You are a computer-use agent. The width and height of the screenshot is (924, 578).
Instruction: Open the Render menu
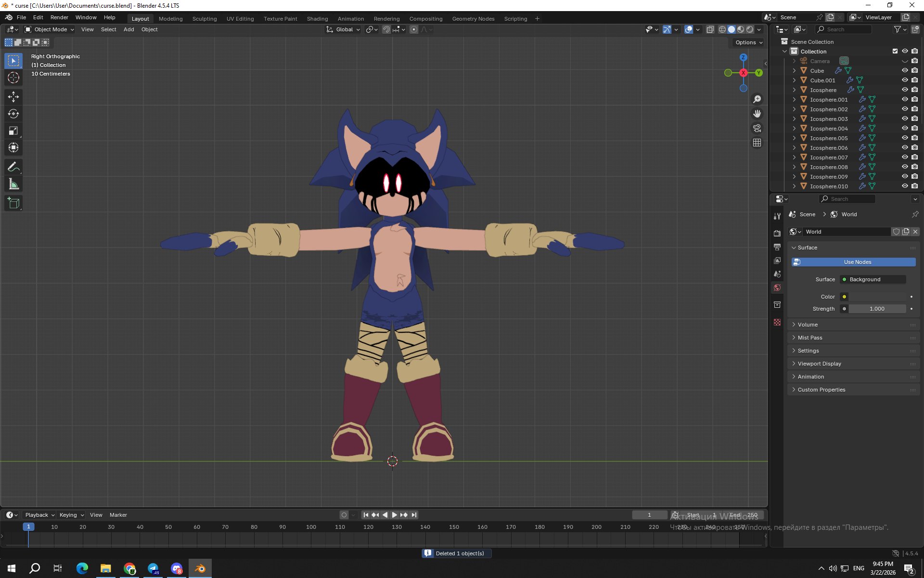click(59, 17)
